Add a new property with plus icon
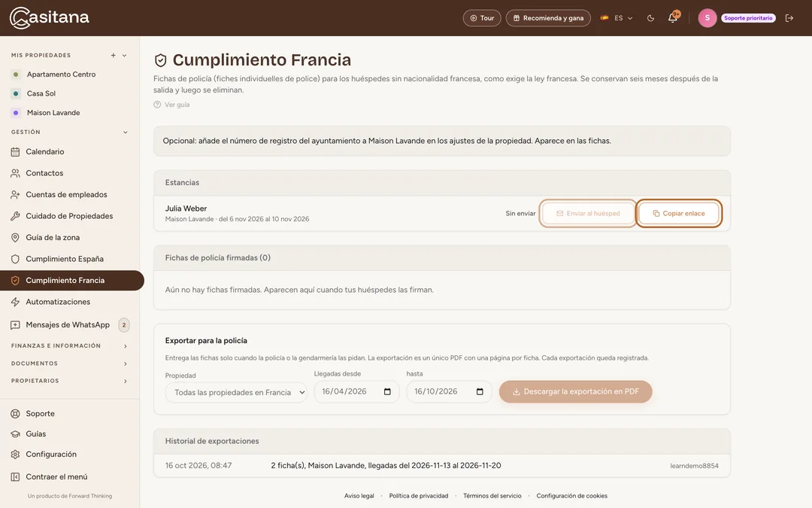This screenshot has height=508, width=812. pyautogui.click(x=113, y=56)
